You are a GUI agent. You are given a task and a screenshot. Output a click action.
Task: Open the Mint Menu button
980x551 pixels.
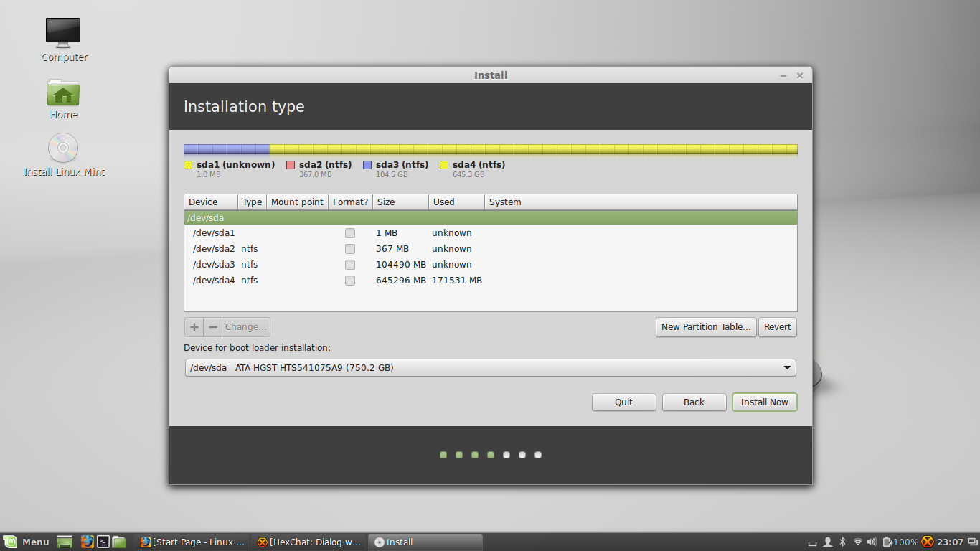coord(27,542)
